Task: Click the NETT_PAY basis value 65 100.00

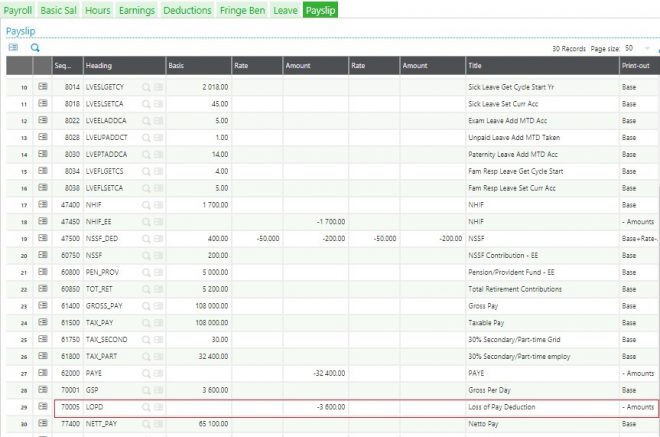Action: (x=208, y=424)
